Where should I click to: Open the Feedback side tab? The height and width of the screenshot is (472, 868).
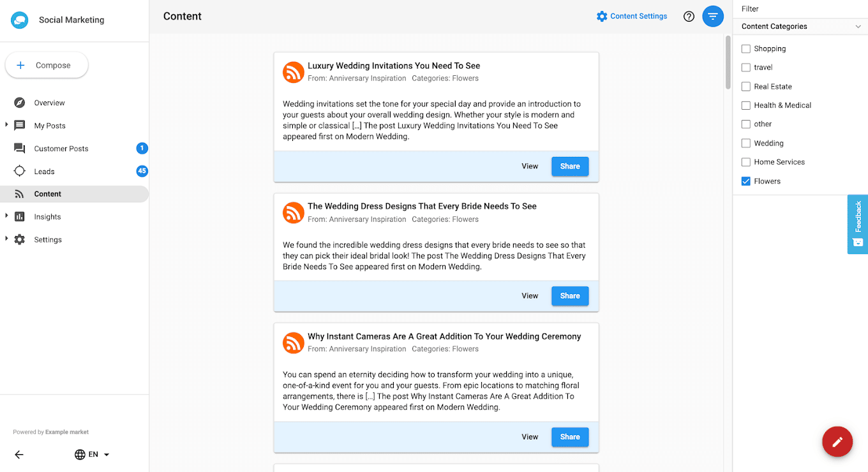(x=858, y=225)
